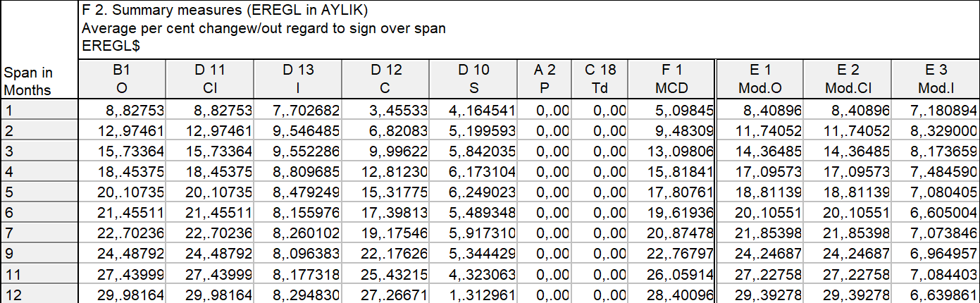
Task: Select row header for span 12
Action: coord(39,295)
